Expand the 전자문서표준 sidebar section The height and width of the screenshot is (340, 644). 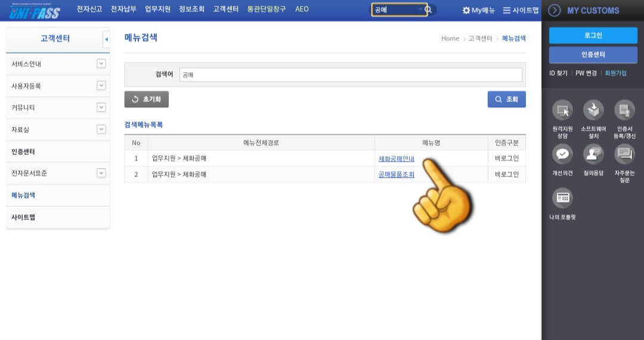pyautogui.click(x=101, y=173)
